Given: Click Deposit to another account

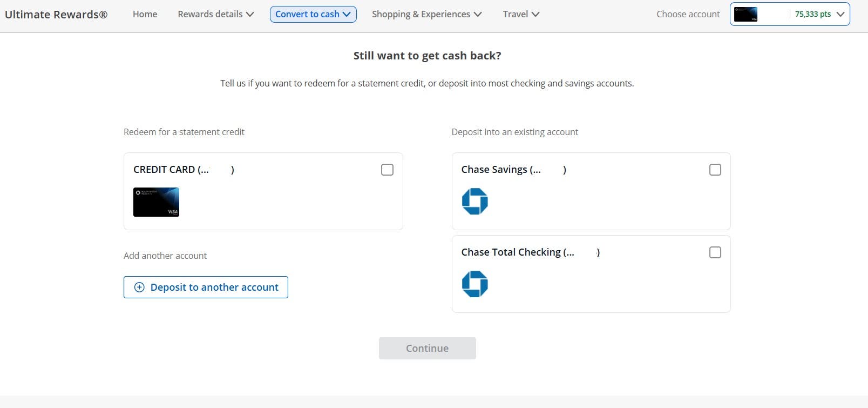Looking at the screenshot, I should click(x=214, y=287).
